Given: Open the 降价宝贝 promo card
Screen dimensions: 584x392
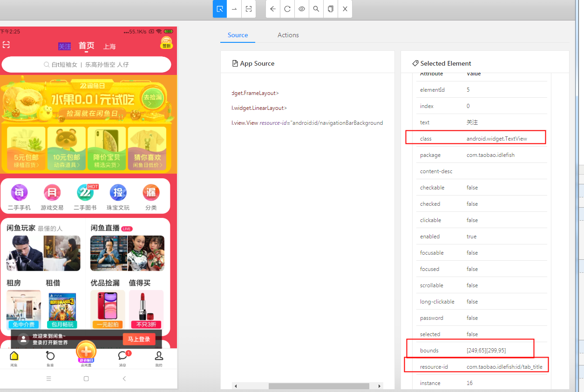Looking at the screenshot, I should click(x=107, y=148).
